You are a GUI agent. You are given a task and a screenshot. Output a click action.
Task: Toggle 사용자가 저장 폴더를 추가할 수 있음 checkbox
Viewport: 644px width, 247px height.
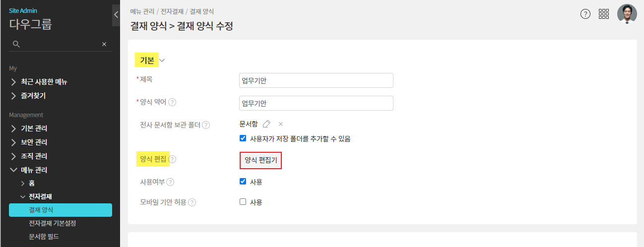click(243, 138)
